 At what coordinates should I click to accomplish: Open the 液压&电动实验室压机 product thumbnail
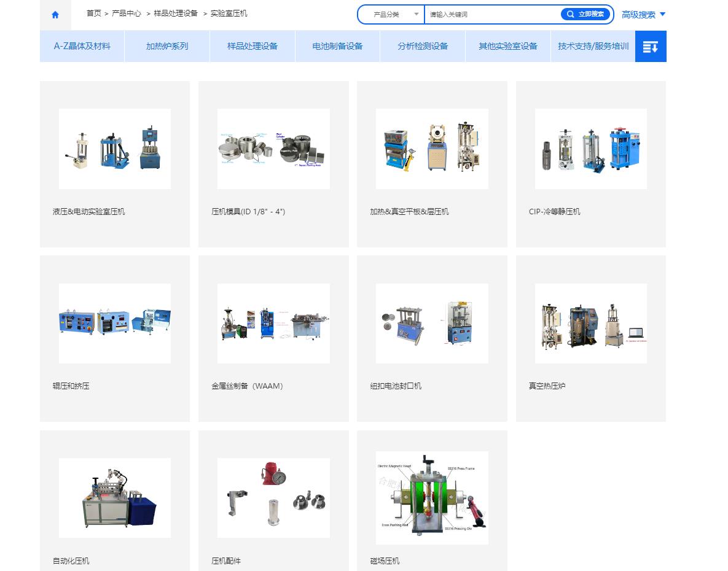coord(115,149)
